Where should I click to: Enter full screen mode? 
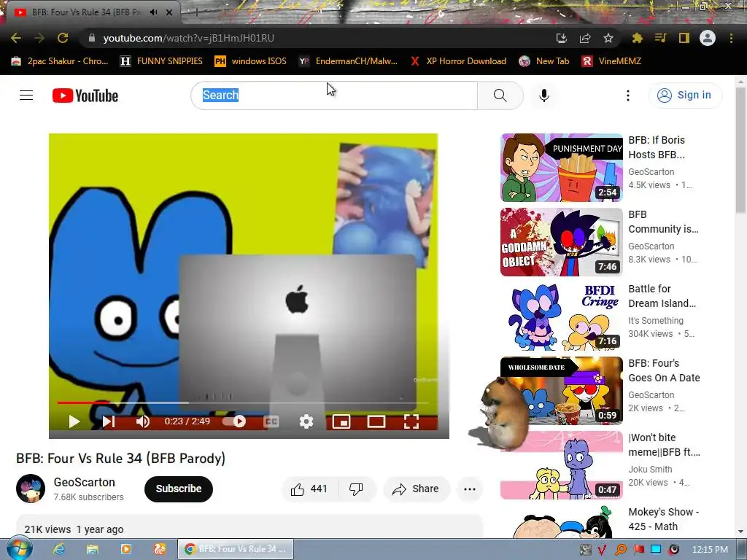coord(411,421)
